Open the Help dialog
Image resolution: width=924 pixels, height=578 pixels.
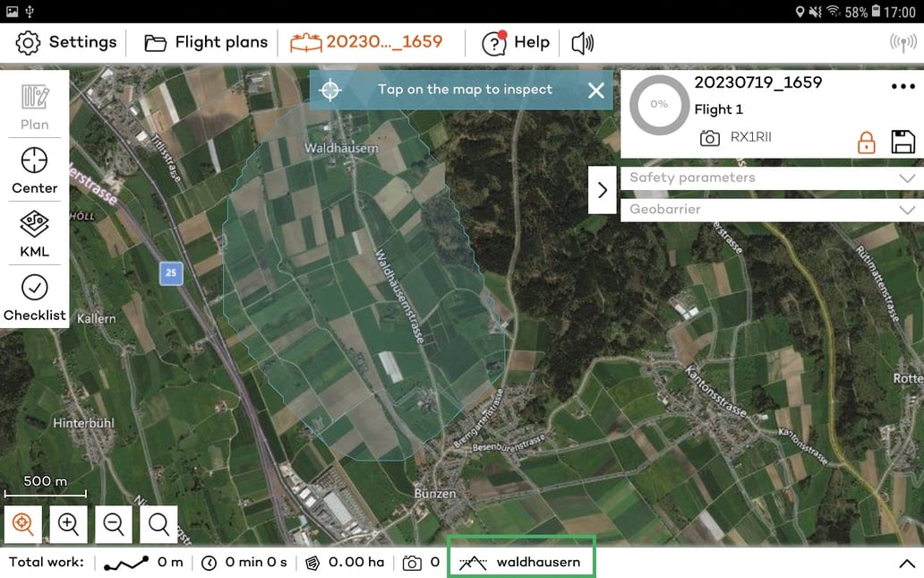[x=516, y=42]
